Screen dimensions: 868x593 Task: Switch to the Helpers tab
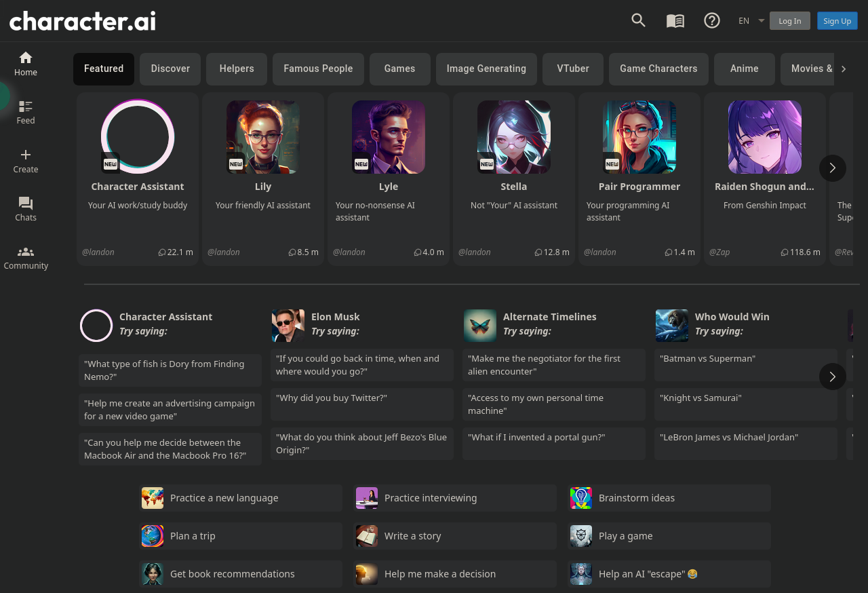pos(237,69)
